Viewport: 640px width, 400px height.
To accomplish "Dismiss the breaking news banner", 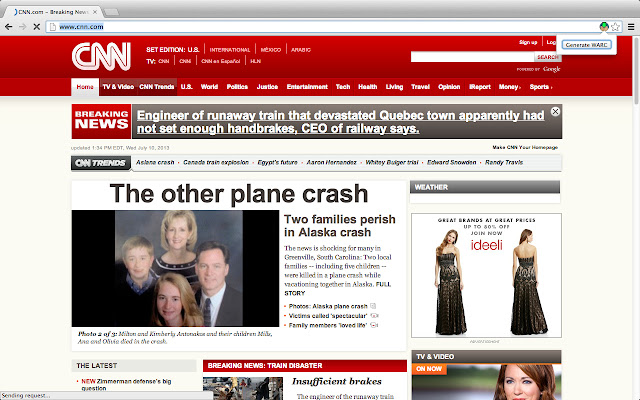I will (x=555, y=111).
